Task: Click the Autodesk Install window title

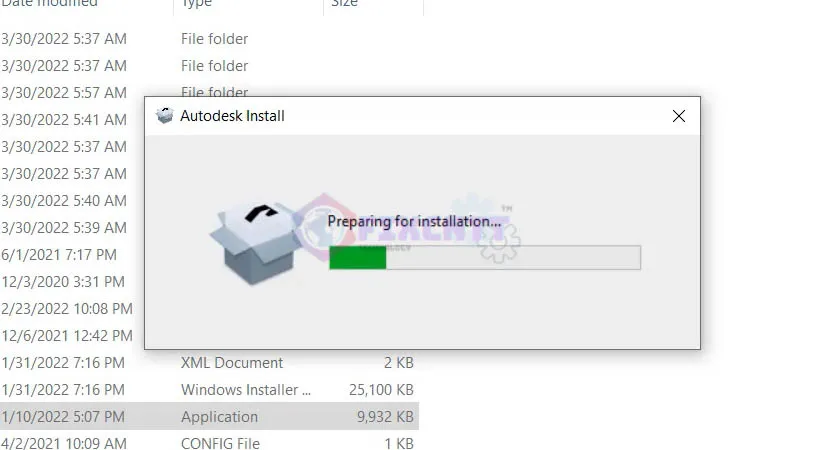Action: tap(232, 116)
